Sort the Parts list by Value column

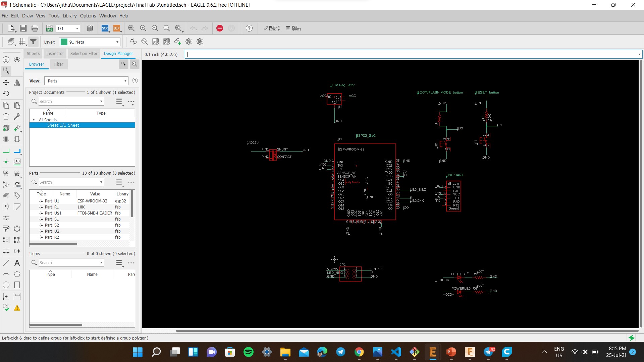tap(95, 194)
